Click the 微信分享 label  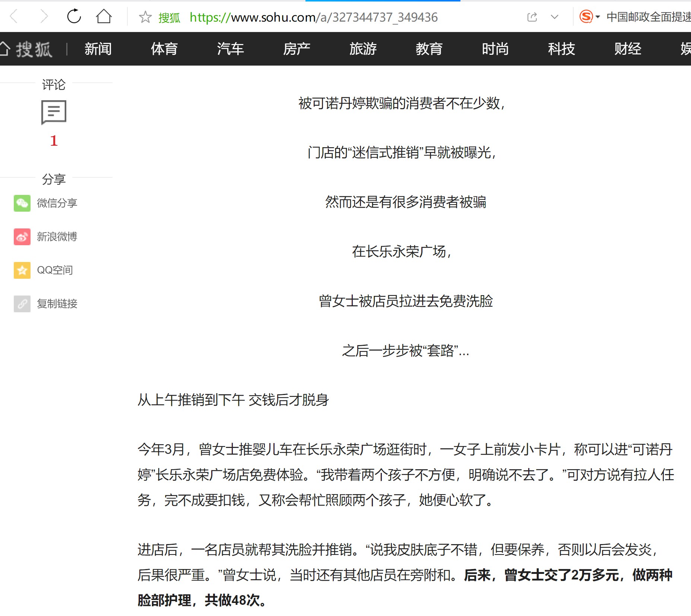pyautogui.click(x=57, y=203)
